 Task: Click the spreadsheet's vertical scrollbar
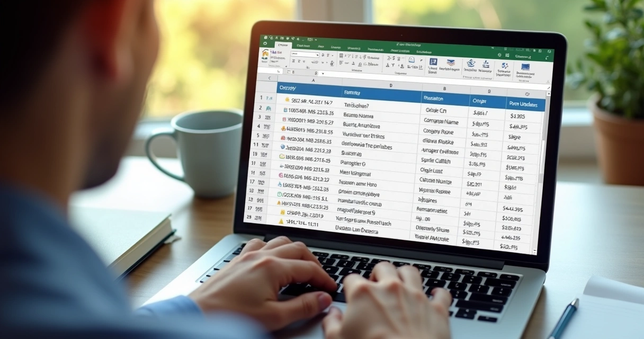[541, 159]
